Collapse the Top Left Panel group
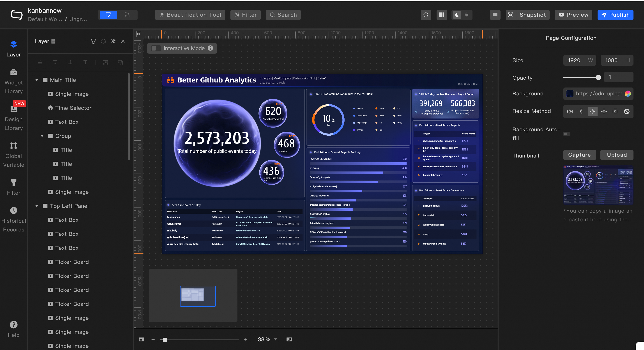Image resolution: width=644 pixels, height=350 pixels. [x=37, y=206]
